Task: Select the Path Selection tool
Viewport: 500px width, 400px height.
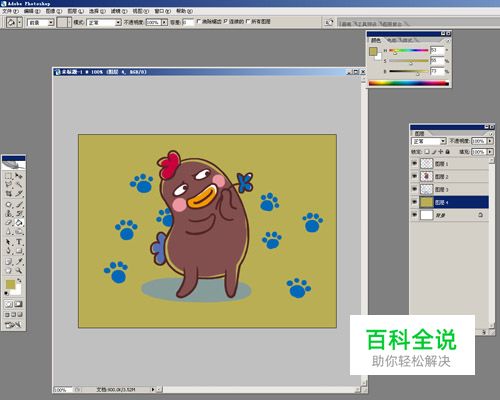Action: pos(9,242)
